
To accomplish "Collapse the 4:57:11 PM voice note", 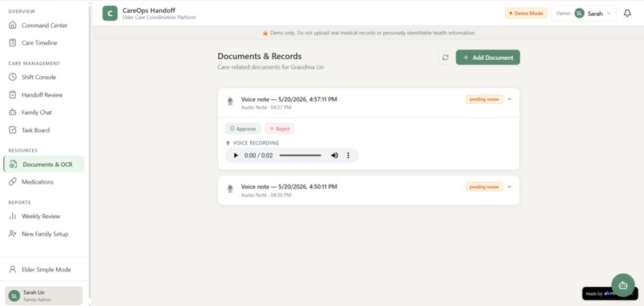I will point(510,99).
